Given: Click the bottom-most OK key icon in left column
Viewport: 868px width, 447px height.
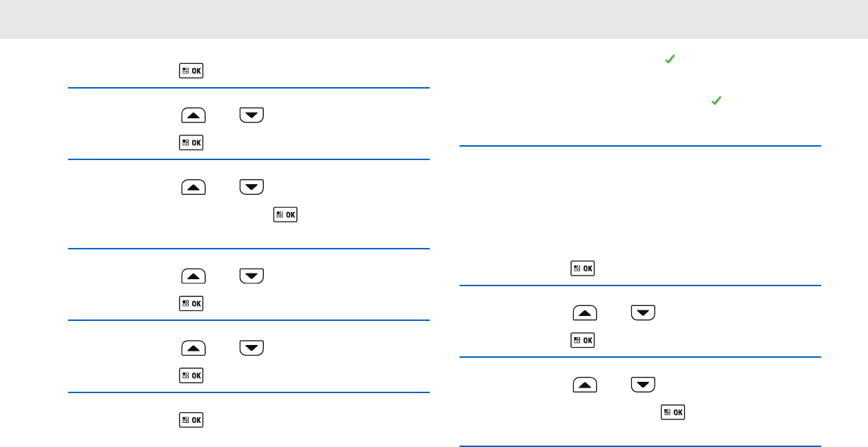Looking at the screenshot, I should [x=191, y=420].
